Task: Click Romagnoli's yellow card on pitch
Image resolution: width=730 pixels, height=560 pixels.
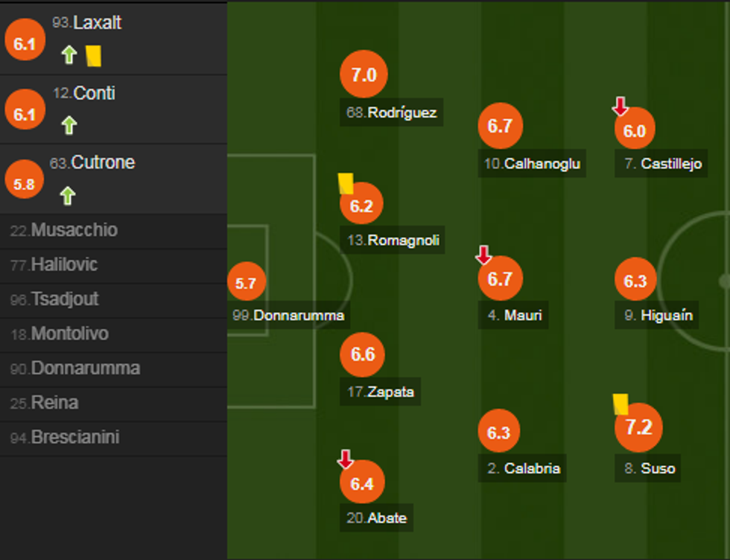Action: (x=346, y=183)
